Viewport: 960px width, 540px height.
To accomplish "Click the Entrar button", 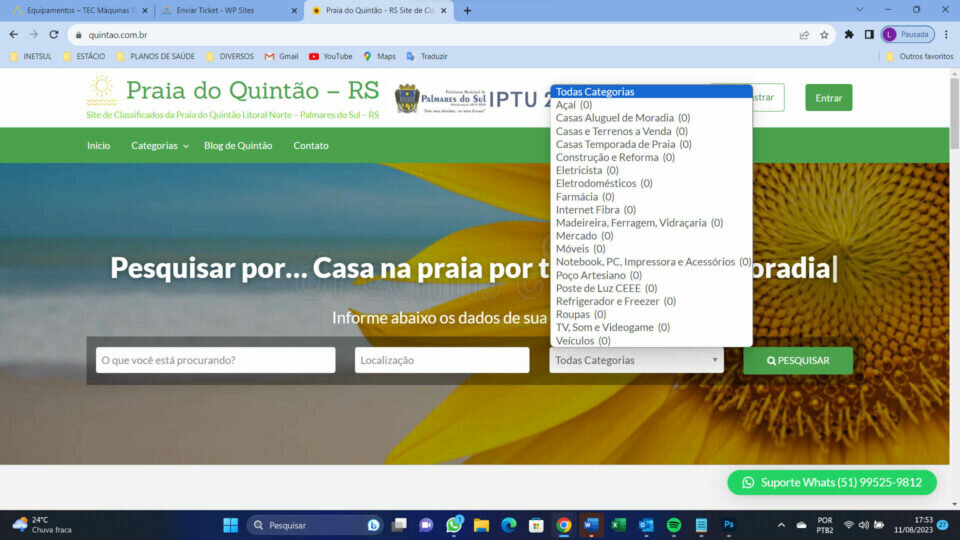I will [828, 98].
